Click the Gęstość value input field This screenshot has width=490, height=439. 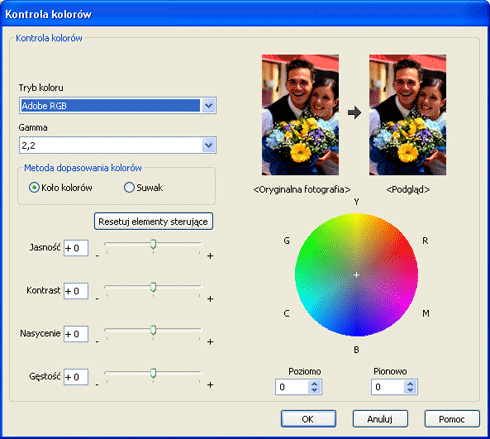(76, 377)
